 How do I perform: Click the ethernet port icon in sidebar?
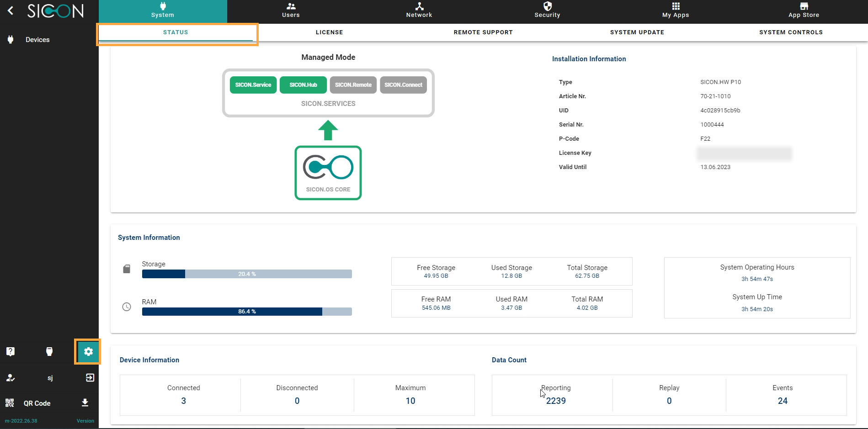pyautogui.click(x=49, y=351)
